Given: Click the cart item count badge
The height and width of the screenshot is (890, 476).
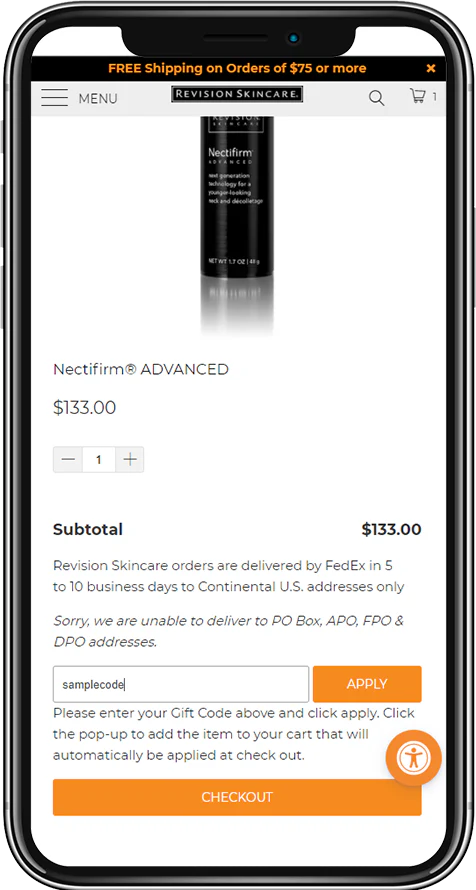Looking at the screenshot, I should click(435, 97).
